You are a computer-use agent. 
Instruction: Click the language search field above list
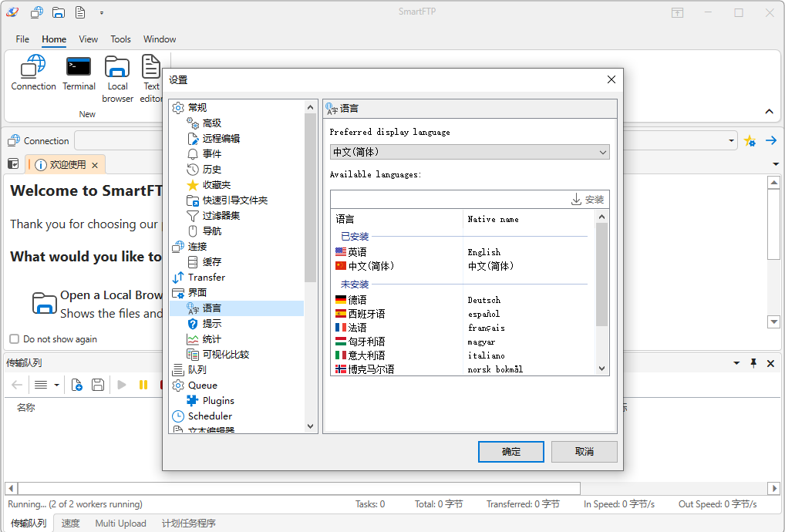point(450,199)
